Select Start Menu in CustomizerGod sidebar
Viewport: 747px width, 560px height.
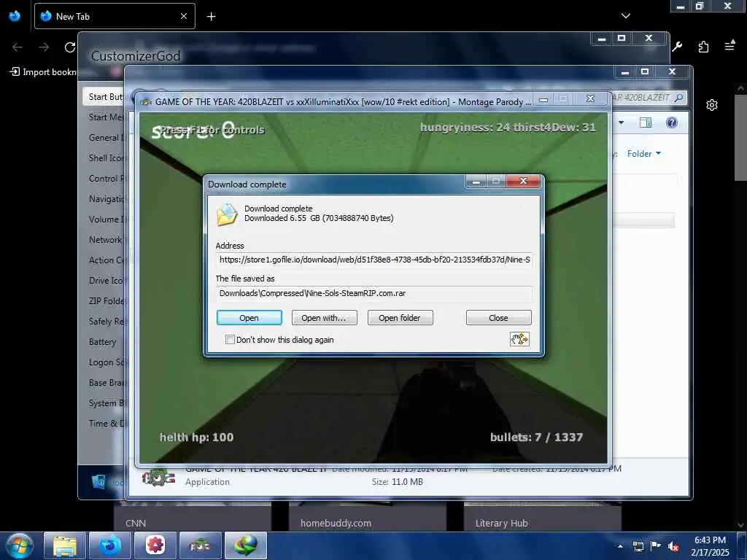point(105,117)
